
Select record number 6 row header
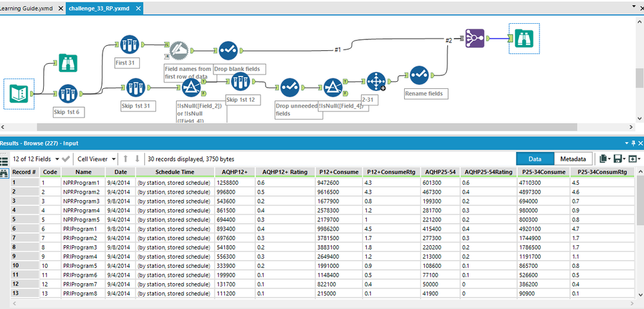click(x=26, y=229)
